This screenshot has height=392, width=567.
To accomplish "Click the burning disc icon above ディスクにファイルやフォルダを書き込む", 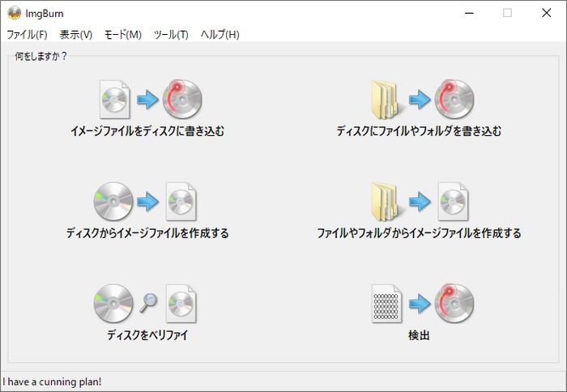I will (454, 99).
